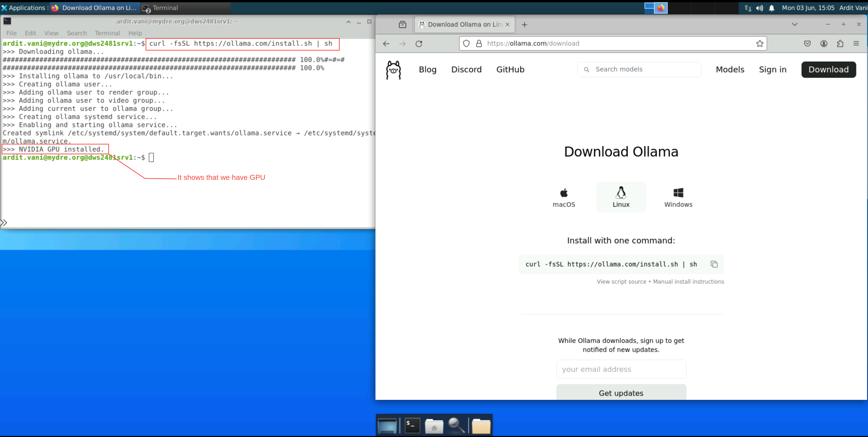Screen dimensions: 868x437
Task: Open Manual install instructions link
Action: coord(688,282)
